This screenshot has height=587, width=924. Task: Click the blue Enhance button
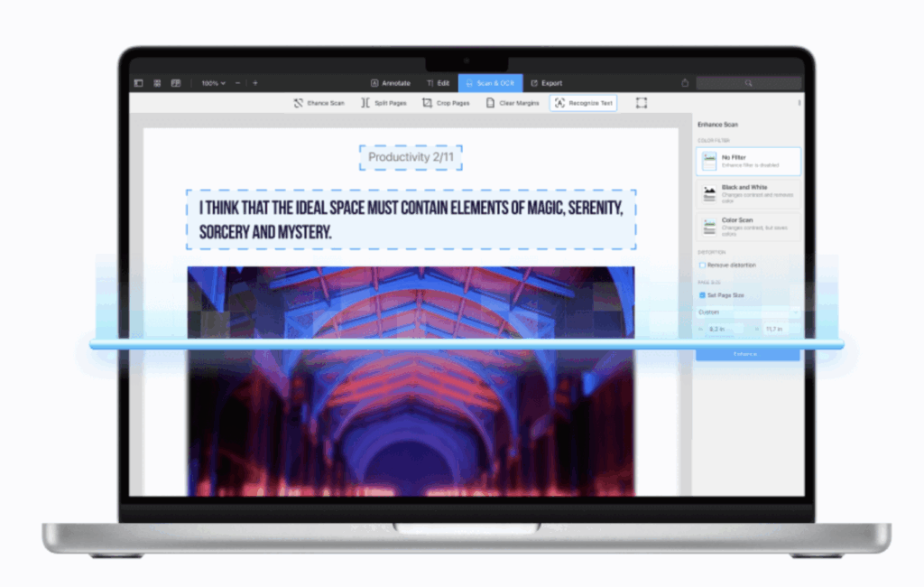747,354
